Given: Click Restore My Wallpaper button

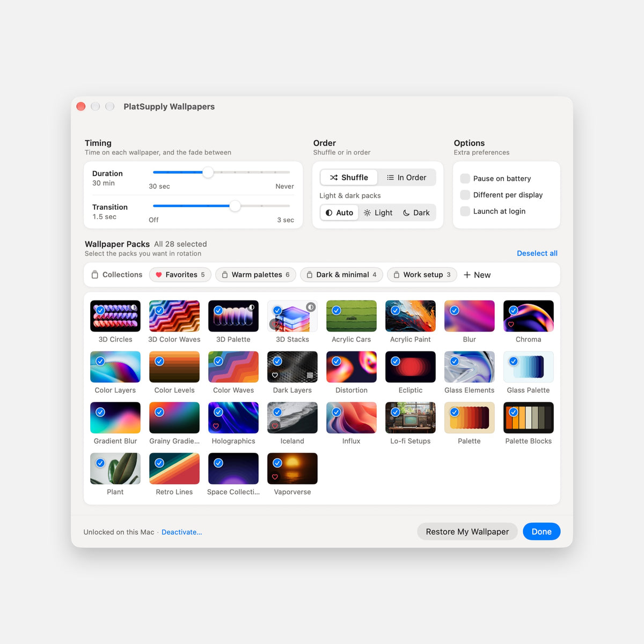Looking at the screenshot, I should point(467,532).
